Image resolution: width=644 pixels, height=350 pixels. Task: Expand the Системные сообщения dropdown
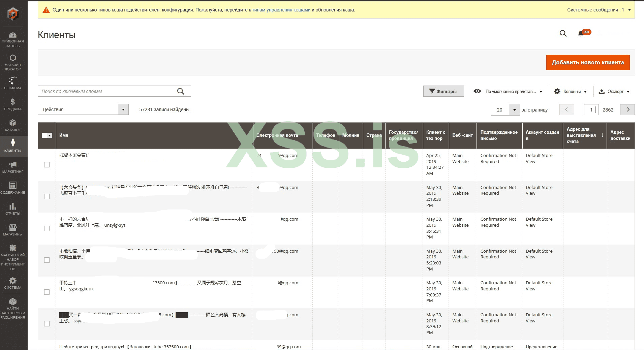pos(599,10)
